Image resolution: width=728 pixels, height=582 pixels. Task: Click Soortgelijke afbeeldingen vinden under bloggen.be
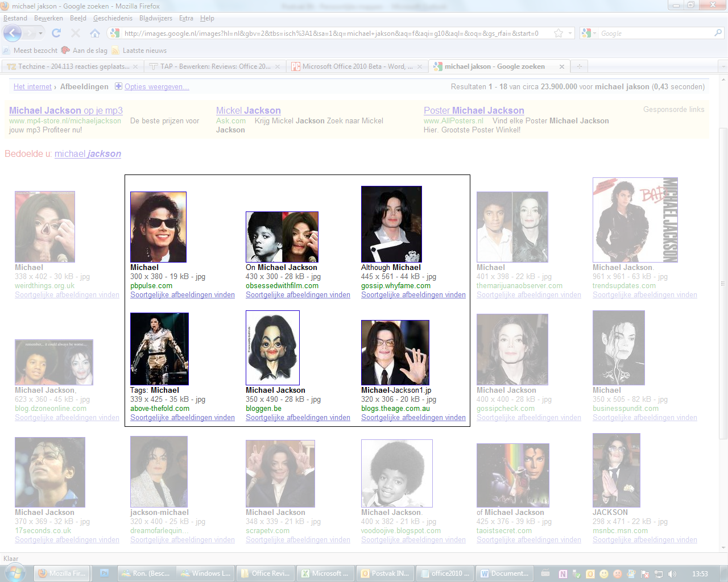click(298, 418)
